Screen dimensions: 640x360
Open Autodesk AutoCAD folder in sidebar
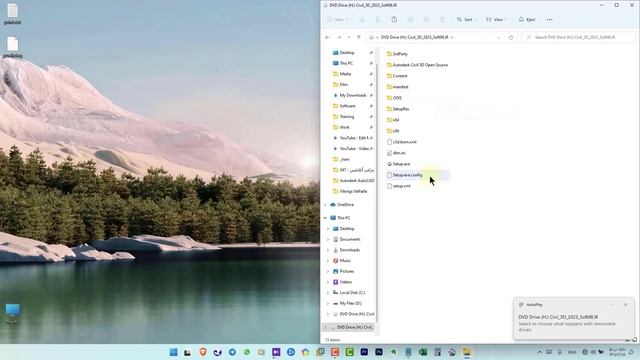click(353, 180)
